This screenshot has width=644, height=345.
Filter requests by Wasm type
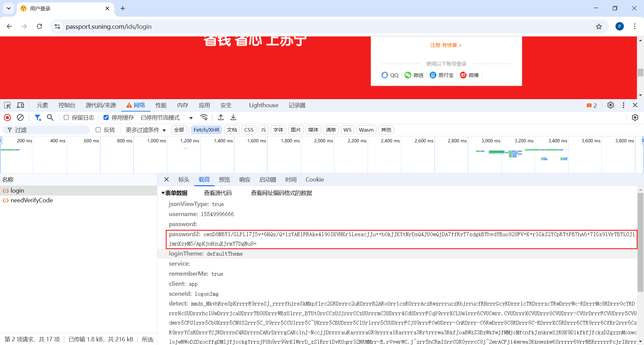366,130
